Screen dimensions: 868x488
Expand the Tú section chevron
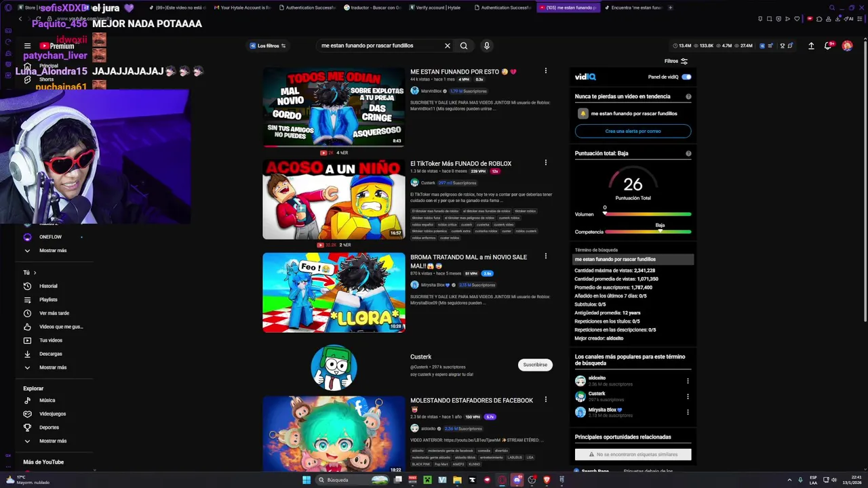tap(35, 272)
